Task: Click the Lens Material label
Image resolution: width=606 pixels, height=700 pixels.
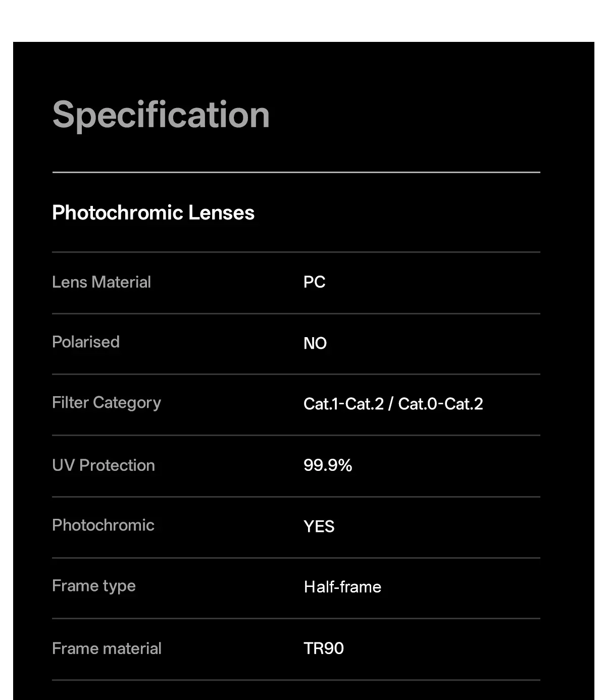Action: tap(102, 282)
